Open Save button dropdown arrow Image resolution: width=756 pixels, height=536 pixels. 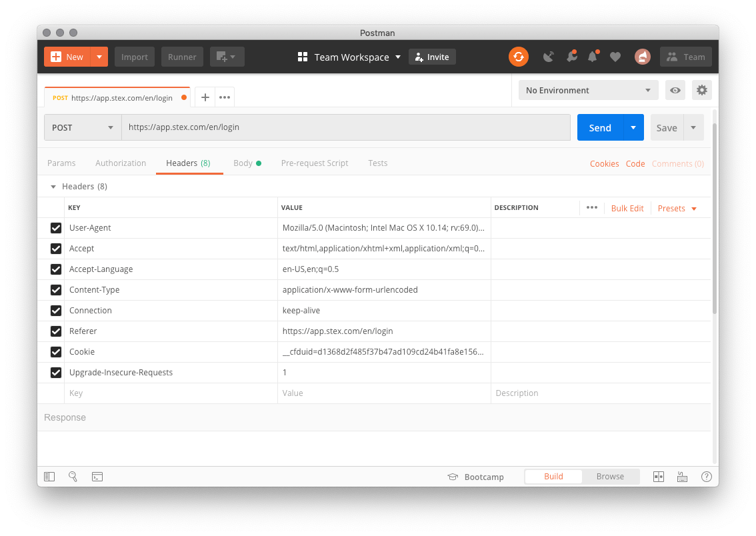(693, 128)
